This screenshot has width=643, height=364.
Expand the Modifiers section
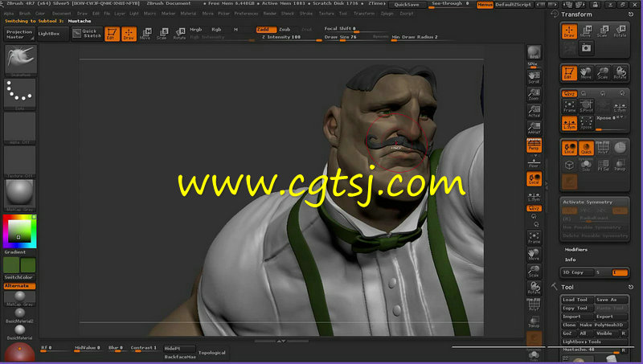pyautogui.click(x=575, y=250)
